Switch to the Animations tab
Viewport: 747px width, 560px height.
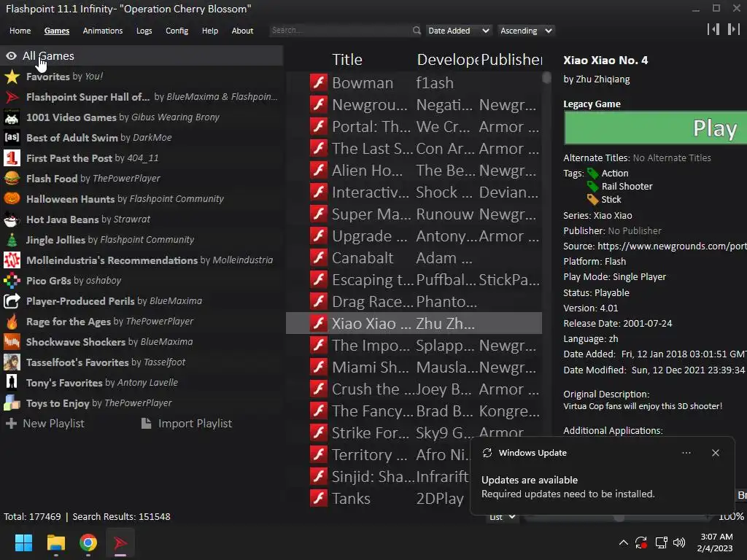pos(103,31)
